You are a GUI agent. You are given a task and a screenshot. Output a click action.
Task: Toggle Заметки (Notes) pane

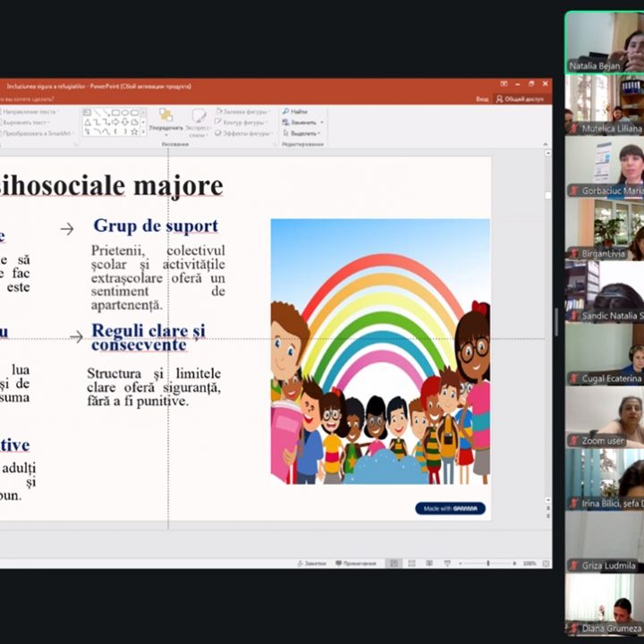coord(311,563)
